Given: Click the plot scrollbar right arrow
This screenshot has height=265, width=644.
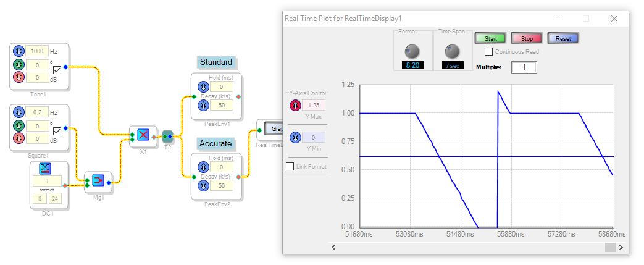Looking at the screenshot, I should 621,247.
